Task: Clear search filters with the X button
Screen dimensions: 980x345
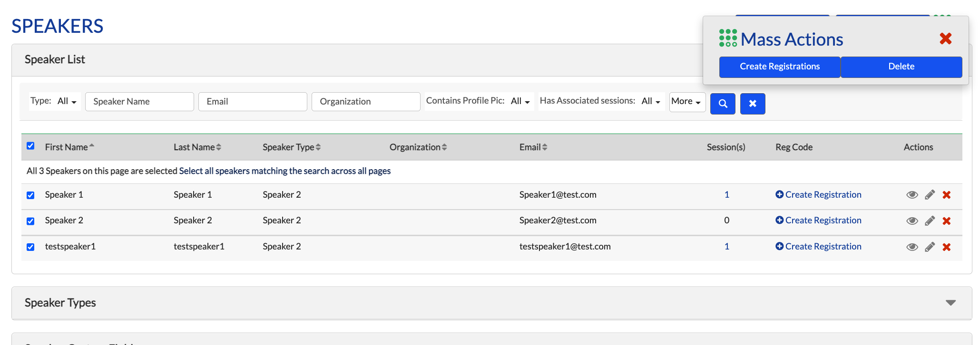Action: point(753,104)
